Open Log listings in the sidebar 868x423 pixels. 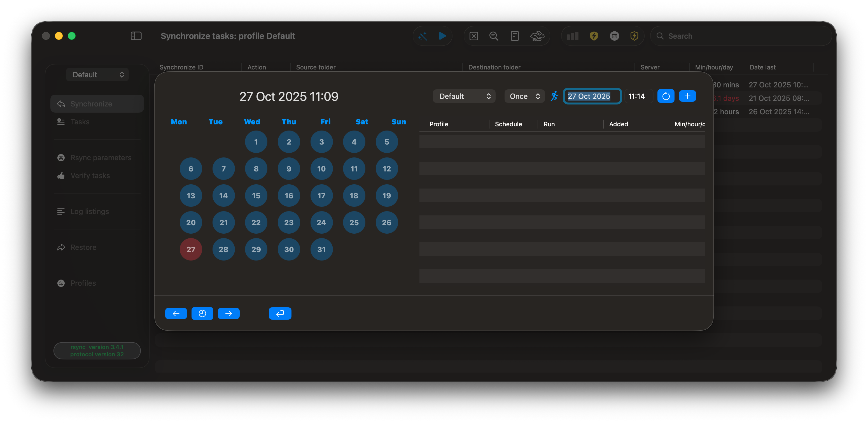click(89, 212)
